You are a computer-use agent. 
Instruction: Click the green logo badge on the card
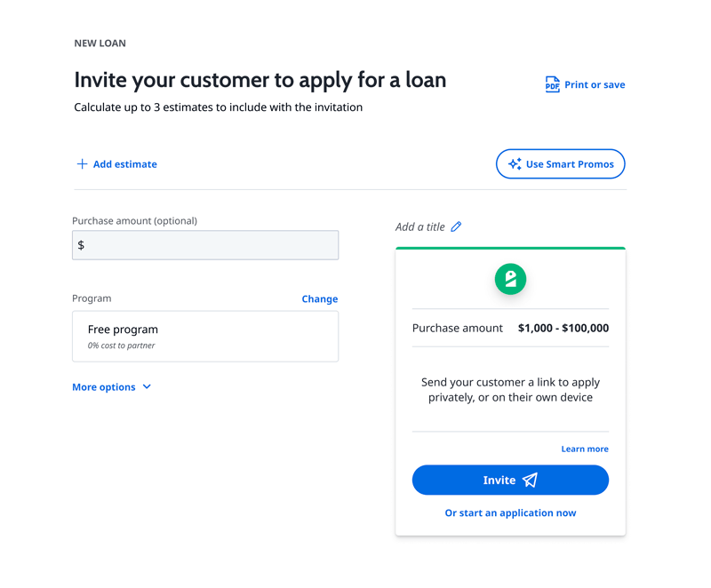coord(510,279)
